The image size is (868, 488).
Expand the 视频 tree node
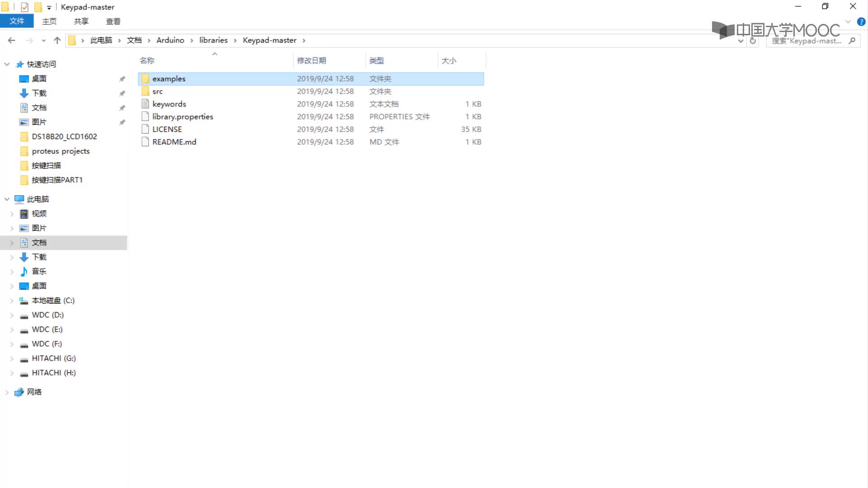tap(12, 214)
